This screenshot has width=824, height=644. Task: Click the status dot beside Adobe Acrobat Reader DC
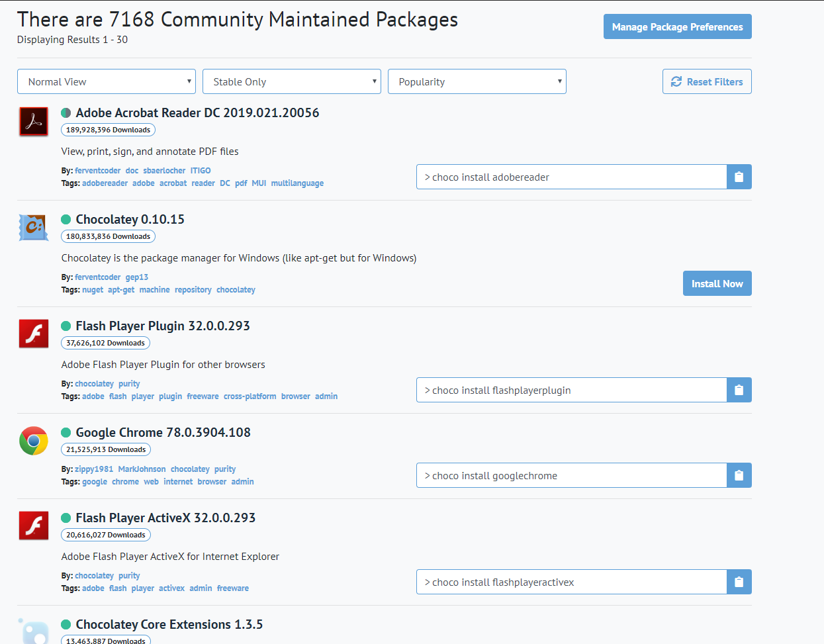66,113
